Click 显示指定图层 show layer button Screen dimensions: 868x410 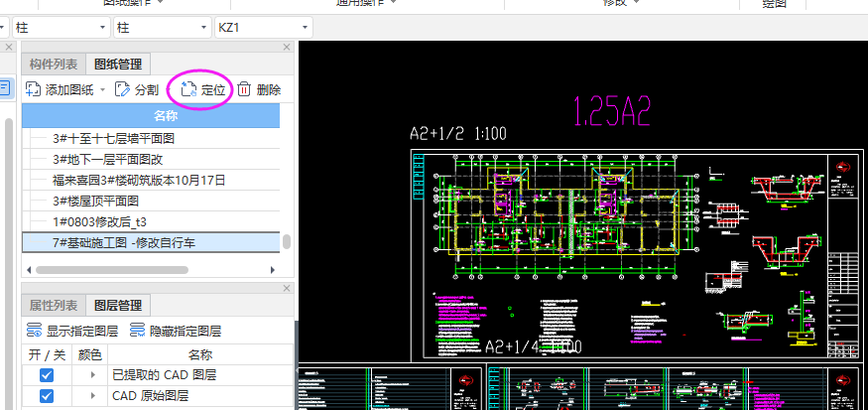click(72, 332)
